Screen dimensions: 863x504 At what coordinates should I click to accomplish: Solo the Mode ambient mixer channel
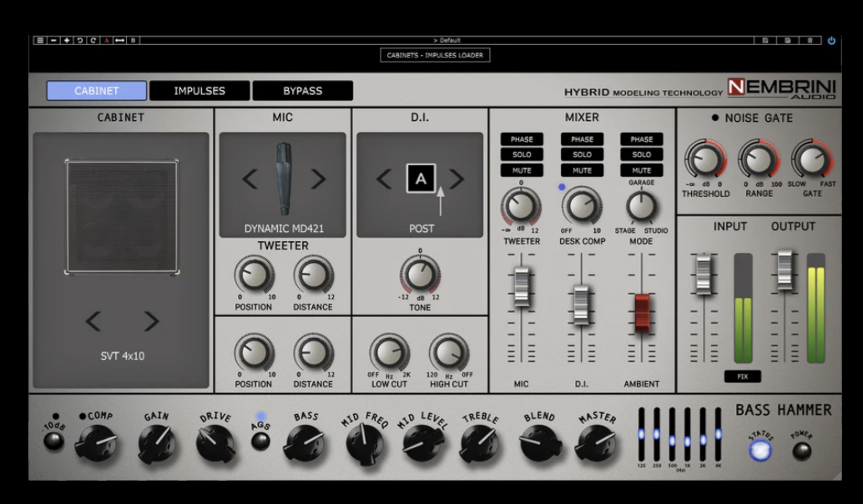pyautogui.click(x=641, y=154)
